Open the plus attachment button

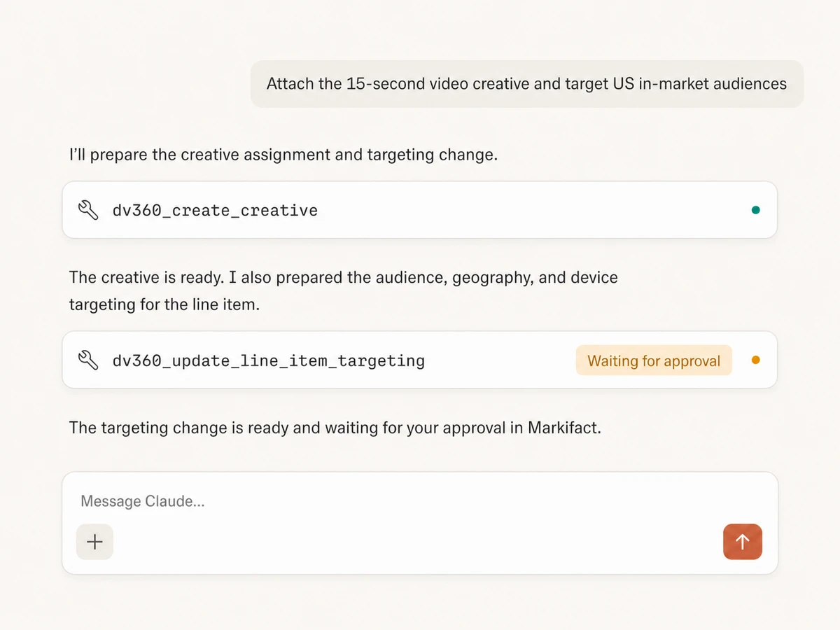tap(94, 542)
